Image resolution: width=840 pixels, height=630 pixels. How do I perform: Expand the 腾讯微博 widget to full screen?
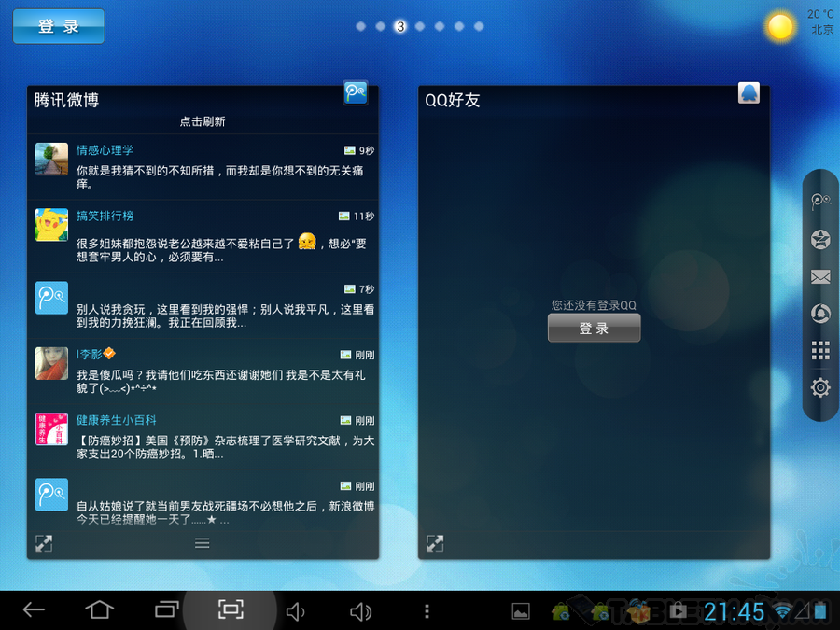click(44, 543)
